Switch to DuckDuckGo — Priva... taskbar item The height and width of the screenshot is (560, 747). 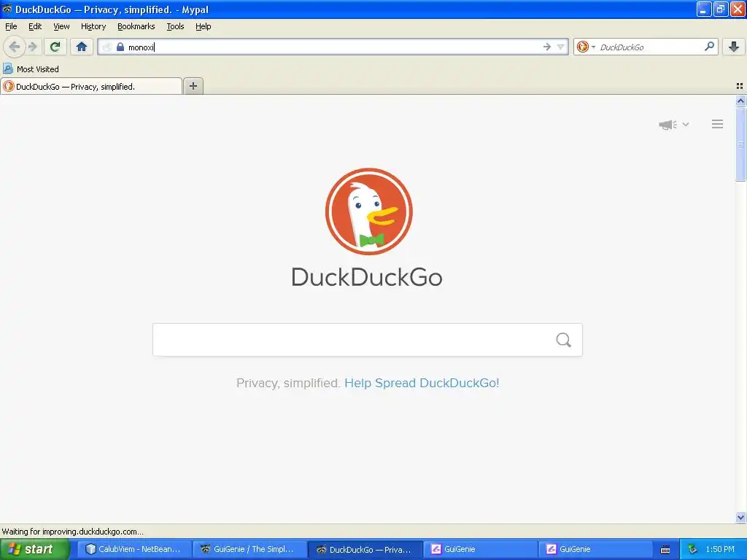[x=365, y=549]
